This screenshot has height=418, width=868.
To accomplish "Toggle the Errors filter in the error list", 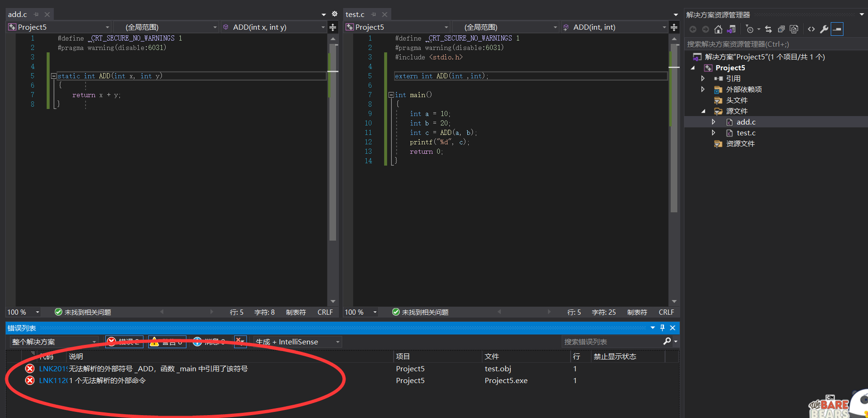I will 125,342.
